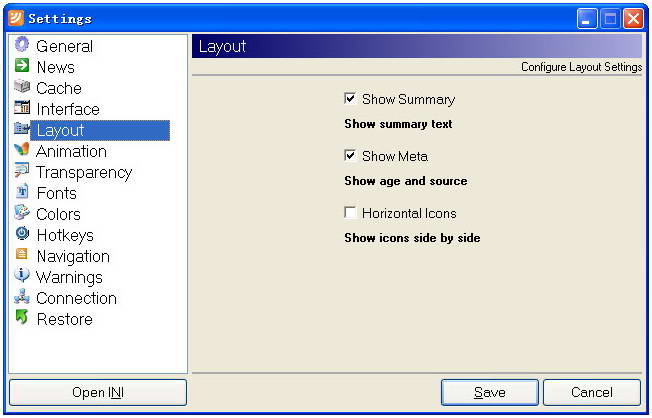Click the Hotkeys power icon
Screen dimensions: 652x418
coord(22,233)
